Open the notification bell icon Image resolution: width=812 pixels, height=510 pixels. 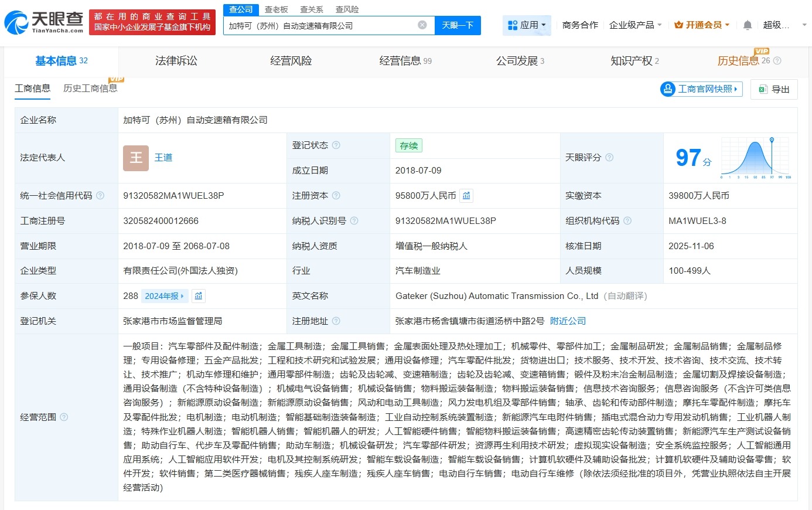point(749,25)
